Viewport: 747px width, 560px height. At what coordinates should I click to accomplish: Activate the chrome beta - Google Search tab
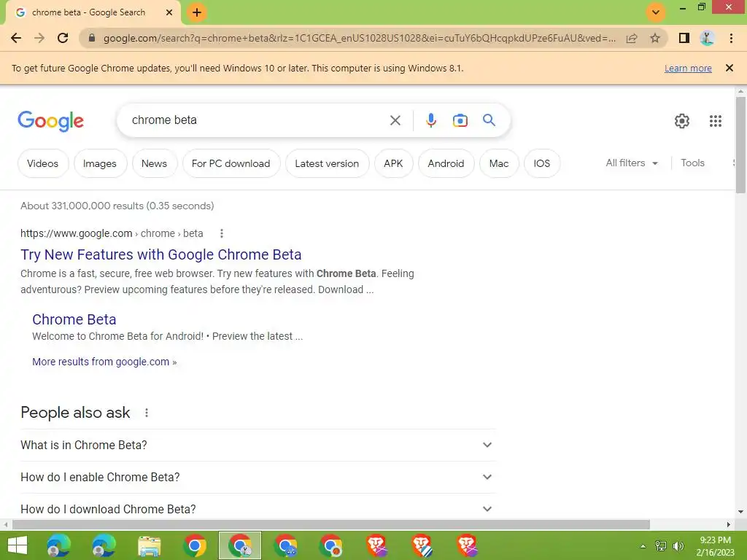coord(88,12)
